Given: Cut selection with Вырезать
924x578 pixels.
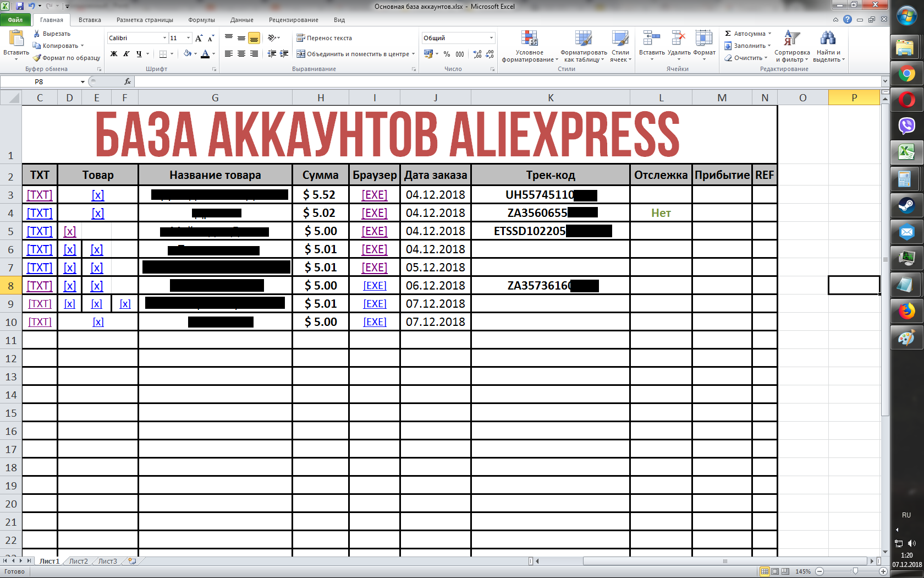Looking at the screenshot, I should click(52, 34).
